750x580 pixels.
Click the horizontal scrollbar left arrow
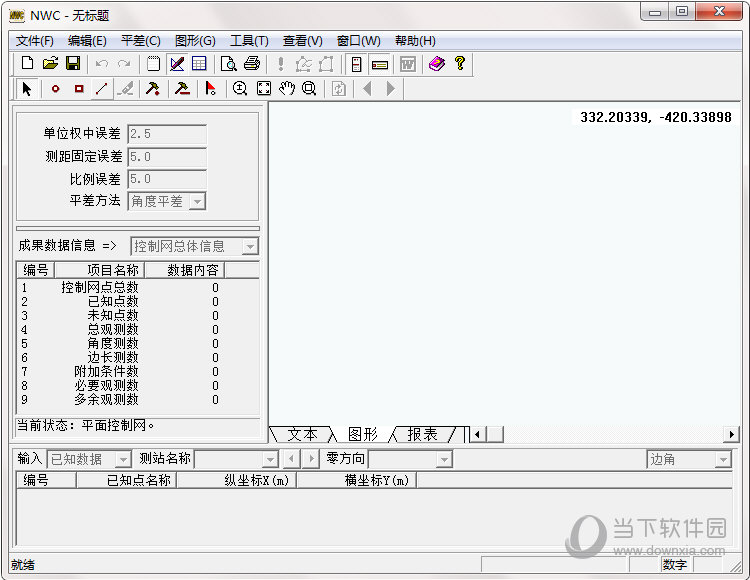[x=478, y=435]
